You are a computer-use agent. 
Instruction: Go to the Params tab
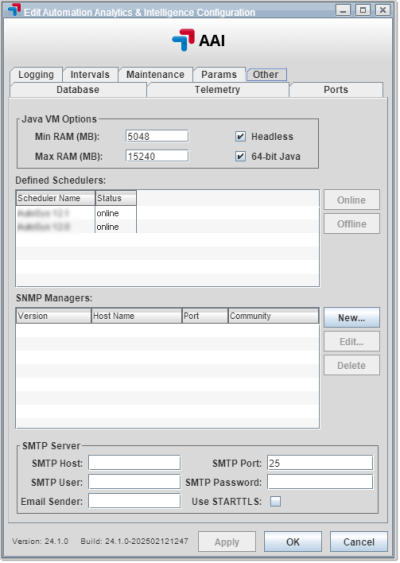tap(219, 75)
